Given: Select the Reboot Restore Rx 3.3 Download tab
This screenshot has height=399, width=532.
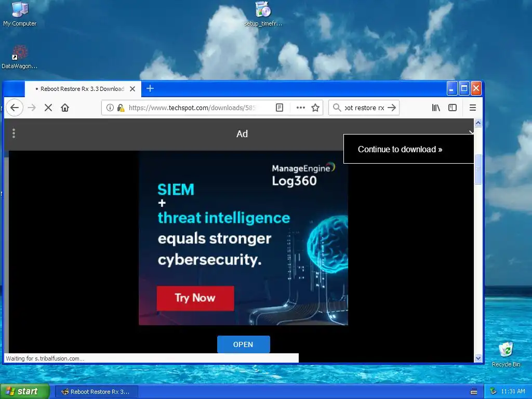Looking at the screenshot, I should 83,89.
